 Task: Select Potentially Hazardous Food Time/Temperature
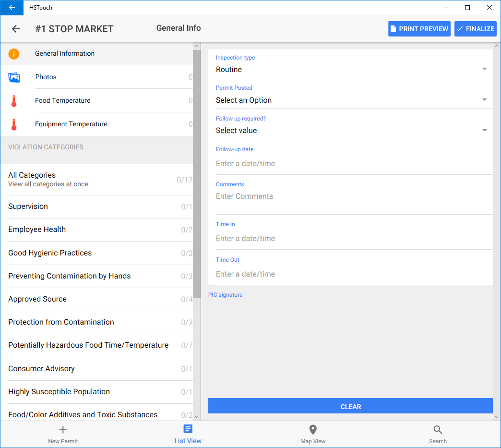(x=97, y=345)
